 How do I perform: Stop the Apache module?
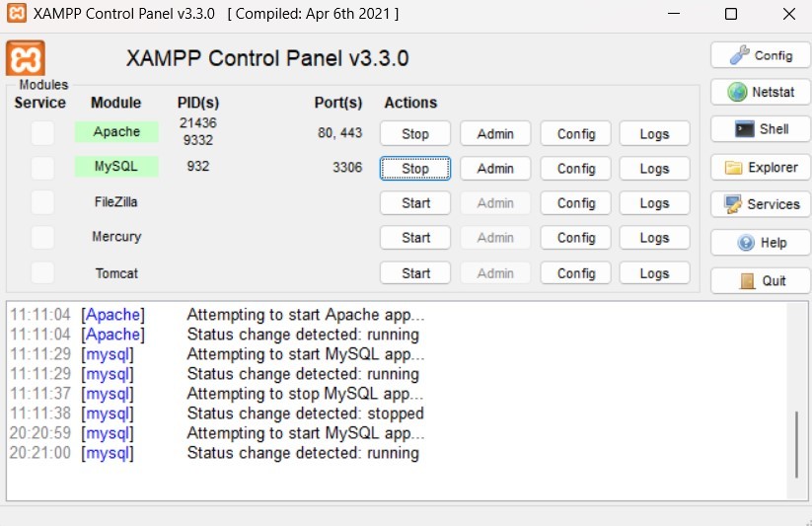pyautogui.click(x=415, y=134)
